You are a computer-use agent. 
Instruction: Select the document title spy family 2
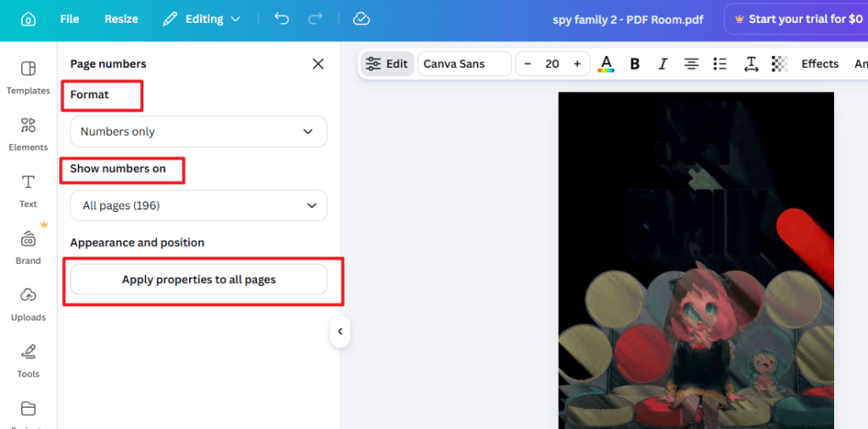tap(628, 20)
